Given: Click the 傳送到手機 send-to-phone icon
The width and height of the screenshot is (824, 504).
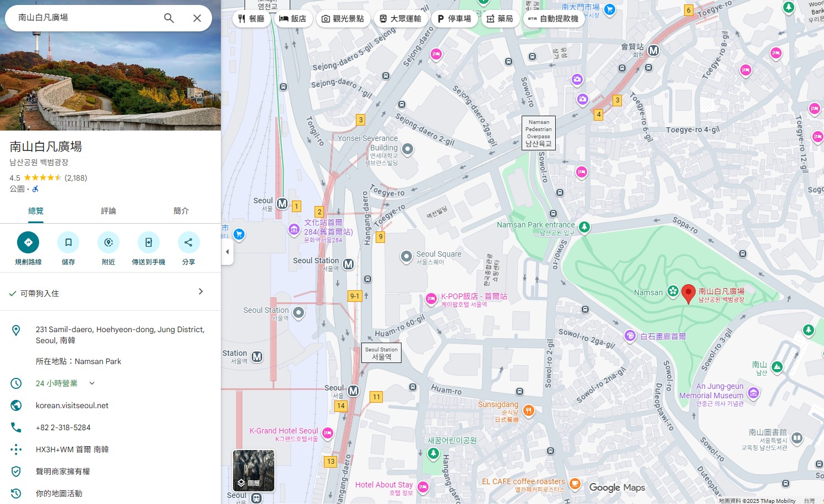Looking at the screenshot, I should point(149,242).
